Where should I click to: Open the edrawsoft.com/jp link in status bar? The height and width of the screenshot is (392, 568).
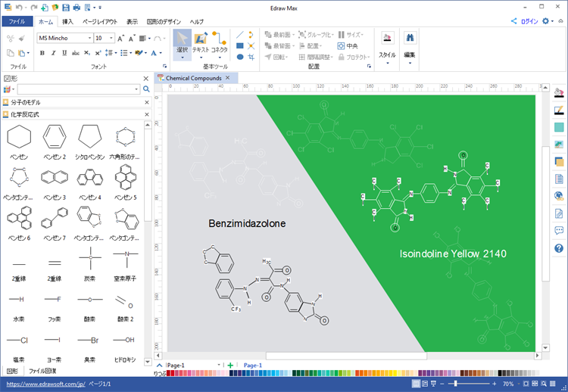pos(45,384)
